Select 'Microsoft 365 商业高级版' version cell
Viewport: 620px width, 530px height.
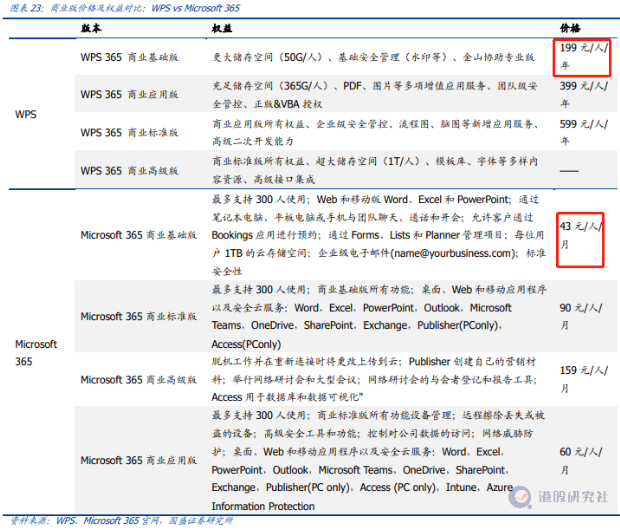coord(138,380)
